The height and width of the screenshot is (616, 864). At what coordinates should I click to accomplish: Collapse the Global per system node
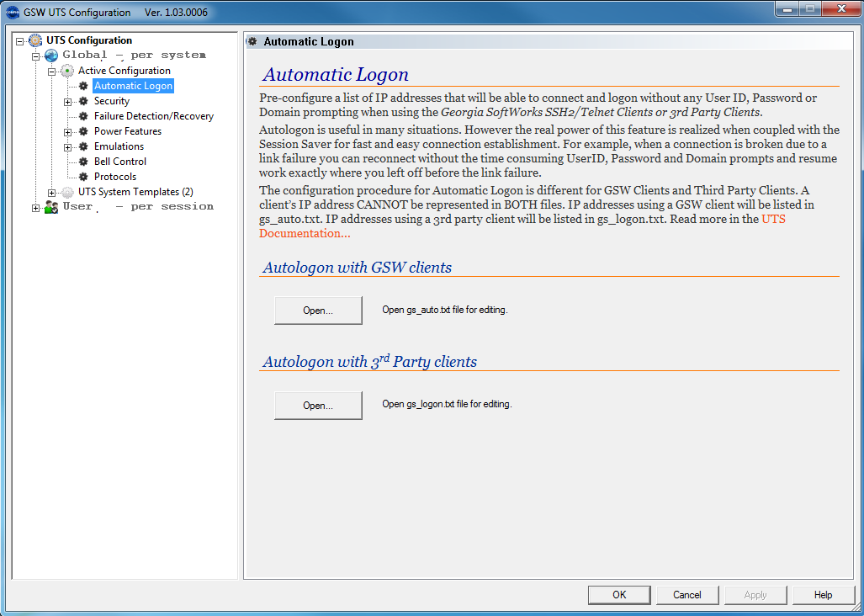36,56
